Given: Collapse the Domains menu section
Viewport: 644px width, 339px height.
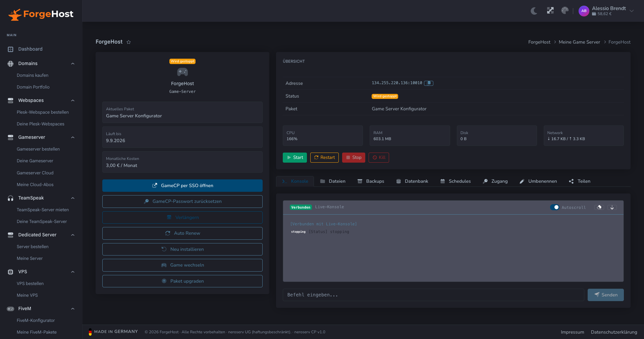Looking at the screenshot, I should click(73, 64).
